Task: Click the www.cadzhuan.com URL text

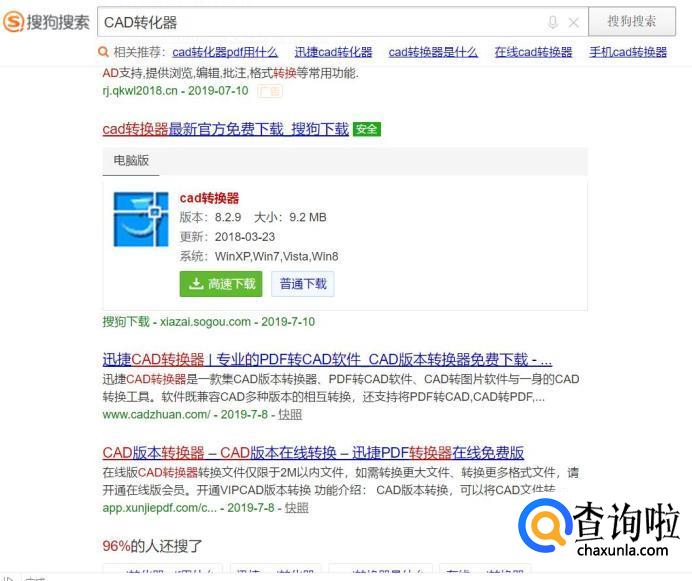Action: tap(157, 415)
